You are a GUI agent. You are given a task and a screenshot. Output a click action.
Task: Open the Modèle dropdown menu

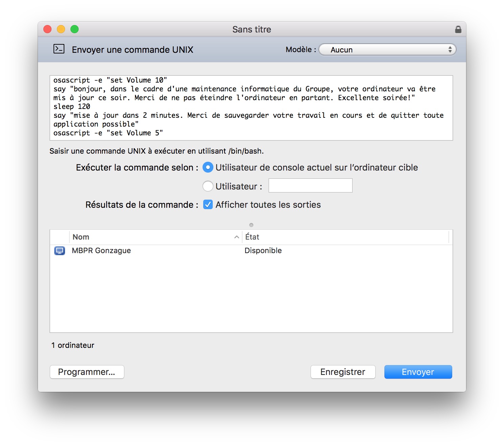coord(387,50)
